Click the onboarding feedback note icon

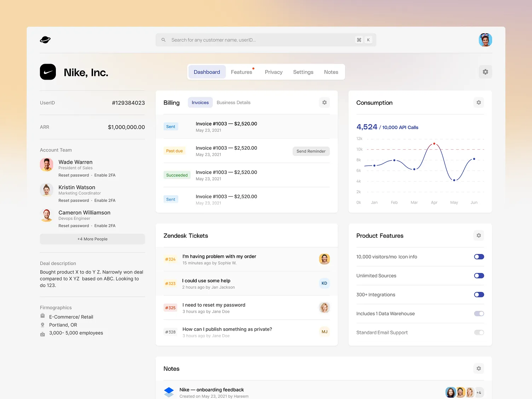coord(169,392)
